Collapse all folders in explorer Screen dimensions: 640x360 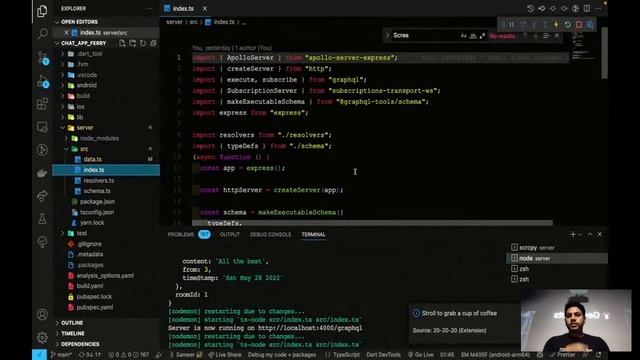[153, 43]
